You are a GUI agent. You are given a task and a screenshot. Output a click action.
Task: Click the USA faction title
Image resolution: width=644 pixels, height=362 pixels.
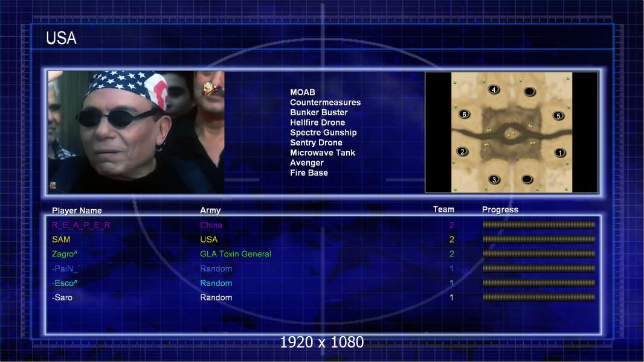tap(61, 38)
